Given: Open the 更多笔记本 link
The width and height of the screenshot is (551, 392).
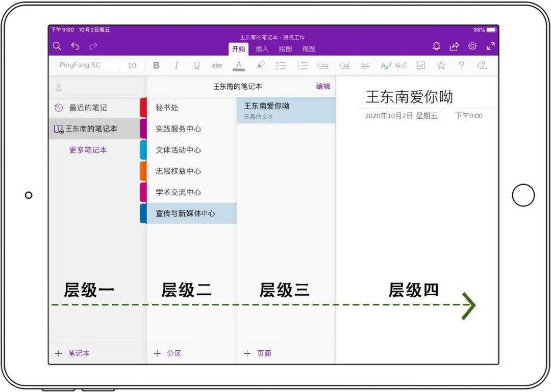Looking at the screenshot, I should (88, 150).
